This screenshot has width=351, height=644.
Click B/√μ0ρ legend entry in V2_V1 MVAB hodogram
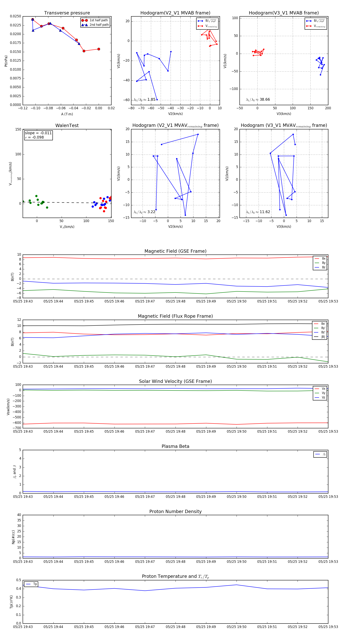coord(207,21)
